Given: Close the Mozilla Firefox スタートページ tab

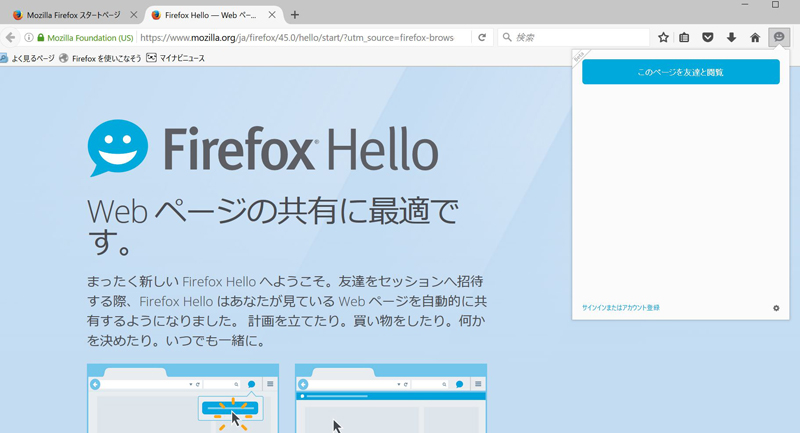Looking at the screenshot, I should click(134, 15).
